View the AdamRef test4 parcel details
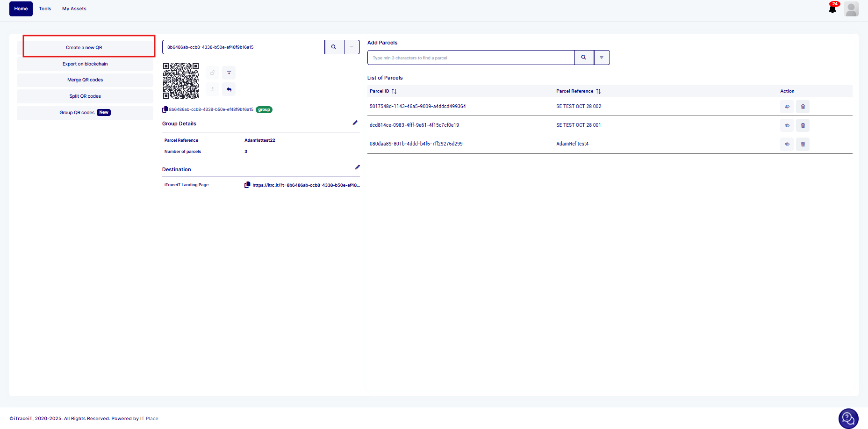This screenshot has height=429, width=868. [x=787, y=144]
